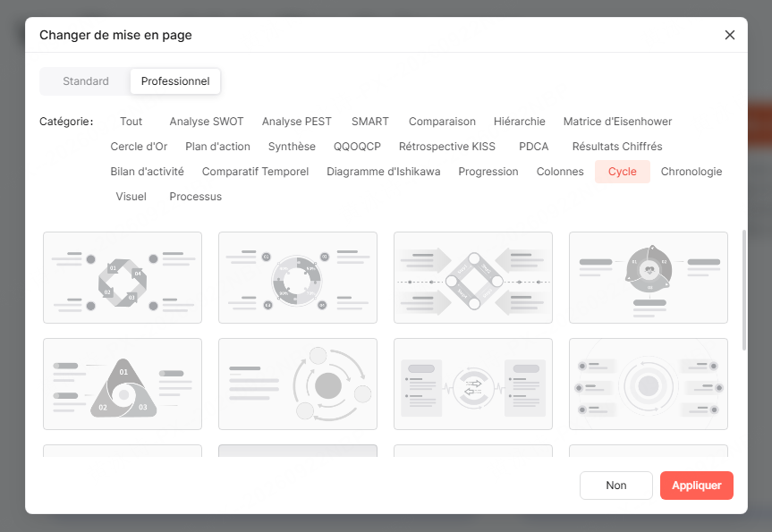The image size is (772, 532).
Task: Select the three-segment circle with heart layout
Action: point(649,277)
